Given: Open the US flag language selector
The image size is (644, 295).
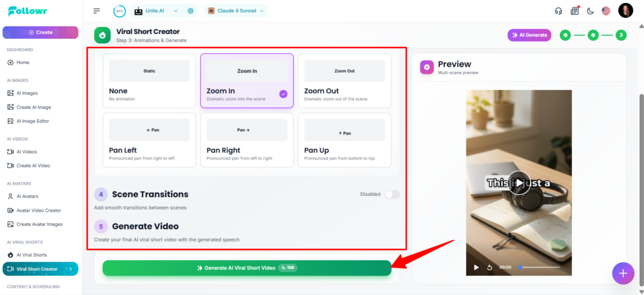Looking at the screenshot, I should coord(606,11).
